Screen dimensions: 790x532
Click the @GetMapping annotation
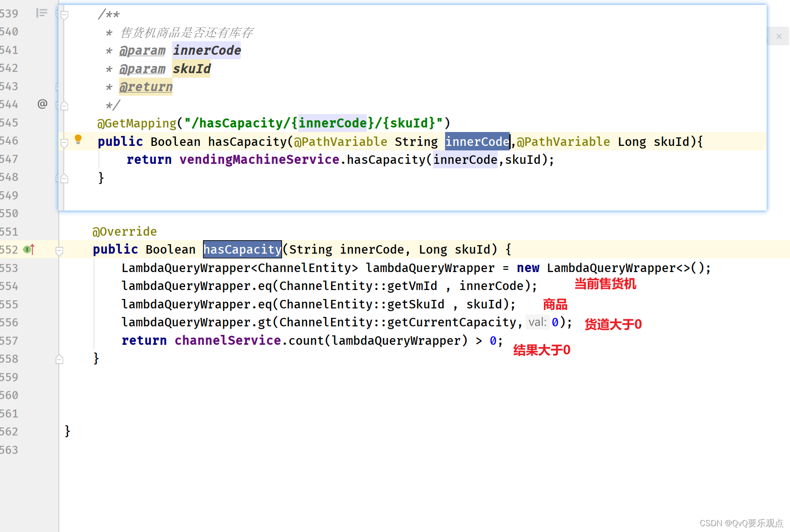pos(137,123)
